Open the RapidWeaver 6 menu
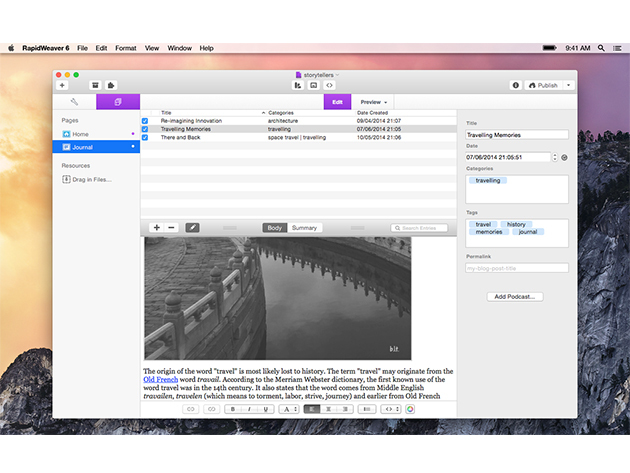This screenshot has width=630, height=473. [45, 48]
